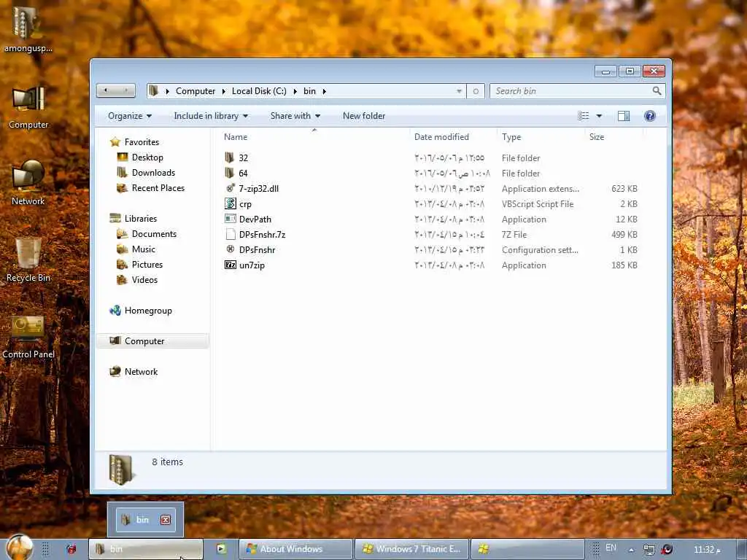Select the un7zip application icon
The width and height of the screenshot is (747, 560).
[230, 265]
